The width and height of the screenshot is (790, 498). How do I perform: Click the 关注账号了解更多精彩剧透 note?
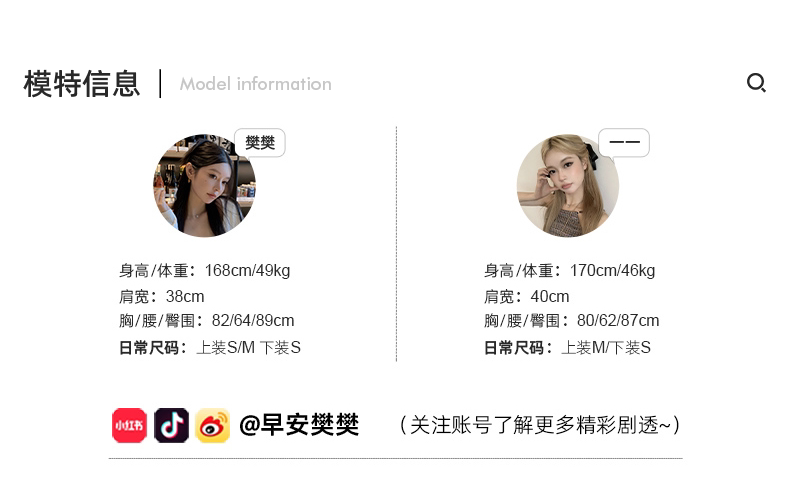click(x=540, y=425)
